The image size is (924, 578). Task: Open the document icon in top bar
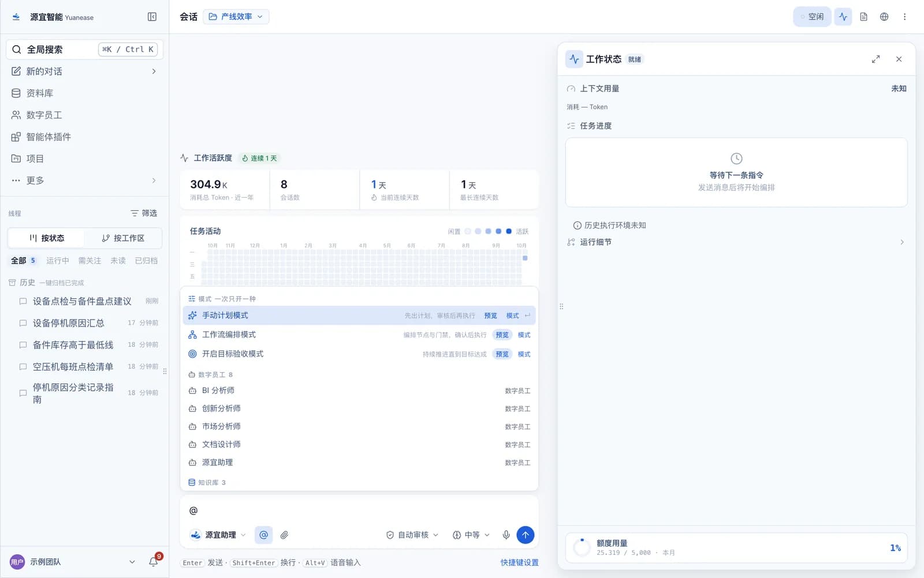point(863,17)
